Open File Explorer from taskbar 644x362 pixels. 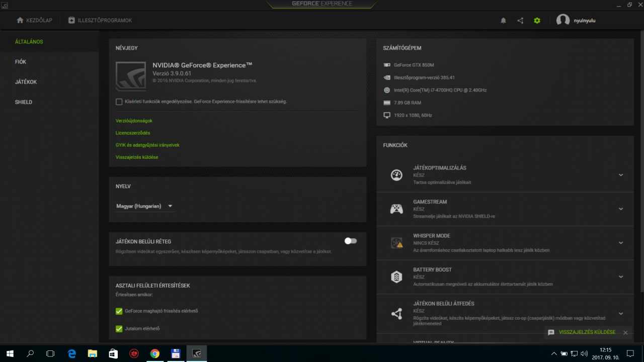[x=93, y=353]
